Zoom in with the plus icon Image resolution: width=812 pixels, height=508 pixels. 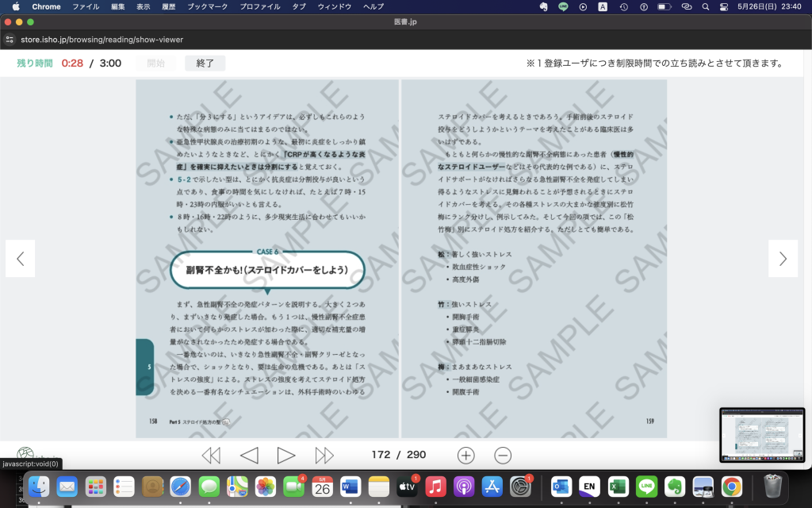click(466, 455)
